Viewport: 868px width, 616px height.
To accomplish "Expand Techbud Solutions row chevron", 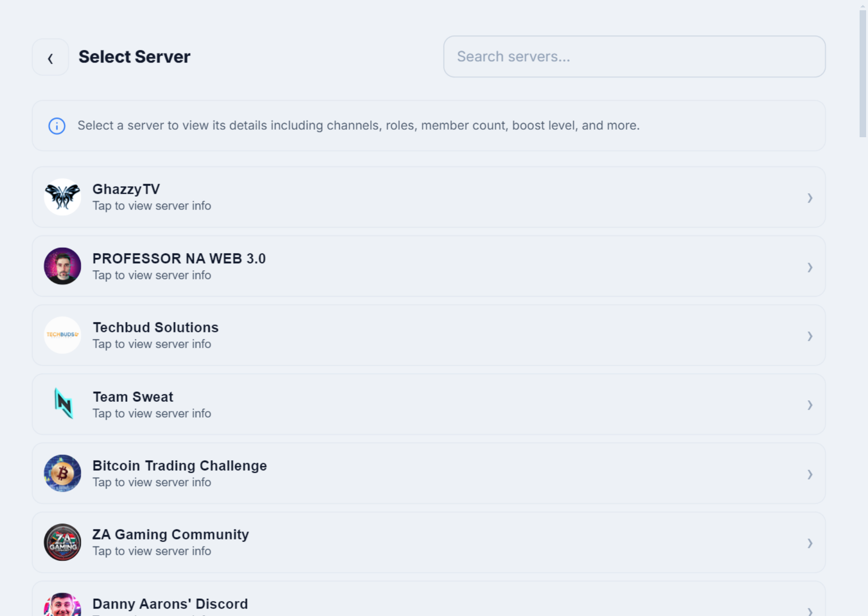I will 810,336.
